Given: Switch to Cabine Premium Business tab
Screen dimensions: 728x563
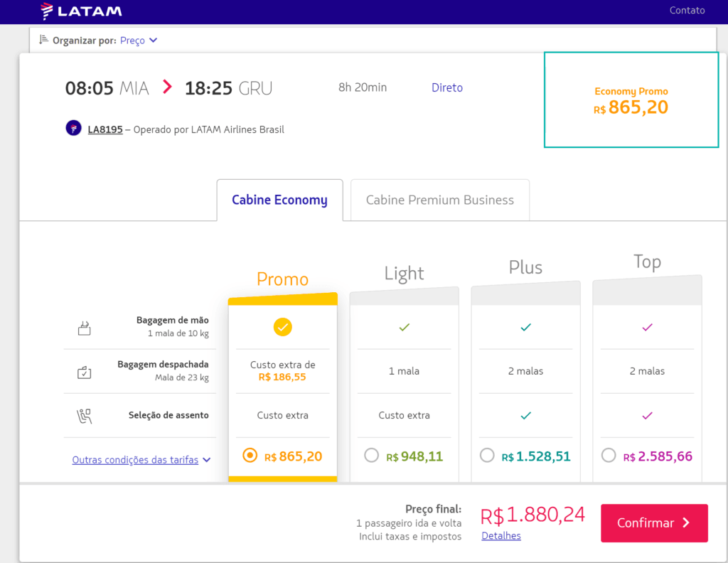Looking at the screenshot, I should coord(439,200).
